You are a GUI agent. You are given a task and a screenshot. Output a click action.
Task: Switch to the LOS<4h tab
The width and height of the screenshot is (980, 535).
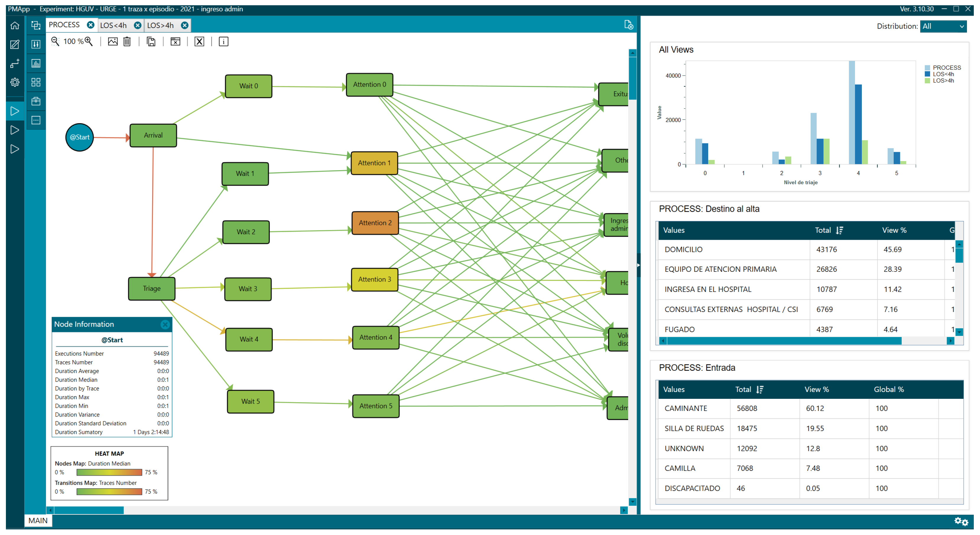coord(114,25)
